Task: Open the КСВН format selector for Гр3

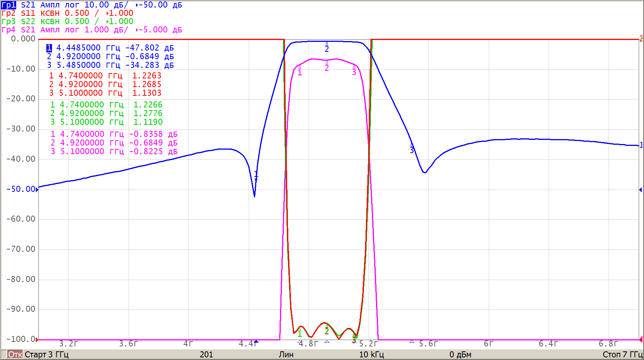Action: [50, 21]
